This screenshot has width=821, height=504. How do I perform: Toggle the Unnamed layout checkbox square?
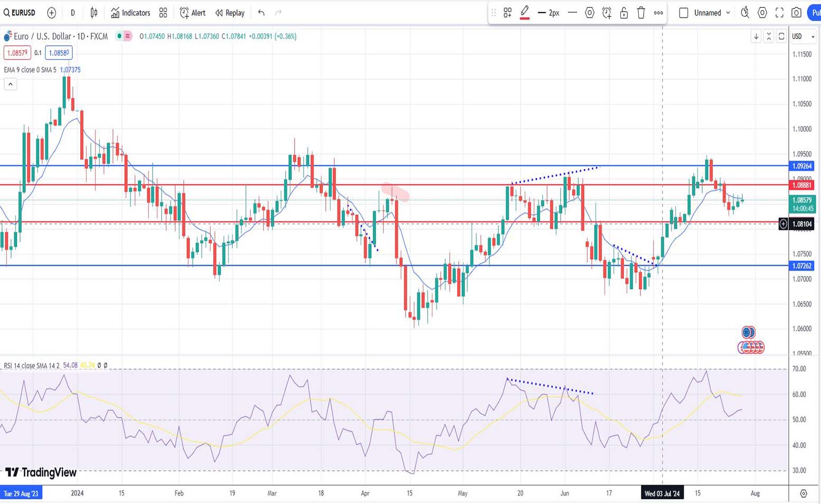pyautogui.click(x=684, y=13)
